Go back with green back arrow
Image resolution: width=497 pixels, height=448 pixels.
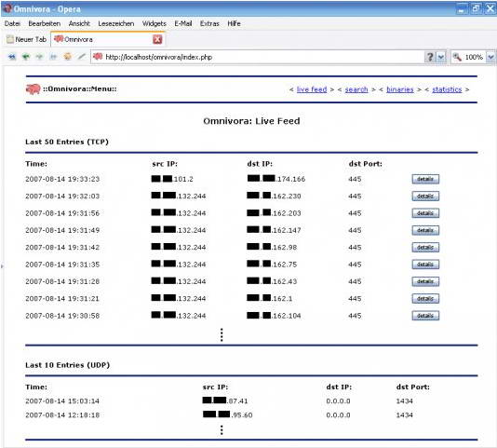tap(26, 57)
